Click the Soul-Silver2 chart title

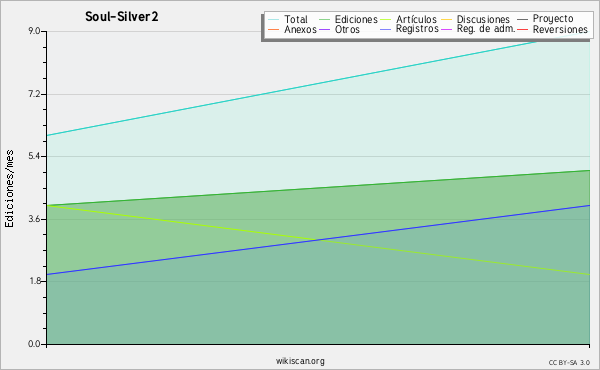click(x=122, y=17)
